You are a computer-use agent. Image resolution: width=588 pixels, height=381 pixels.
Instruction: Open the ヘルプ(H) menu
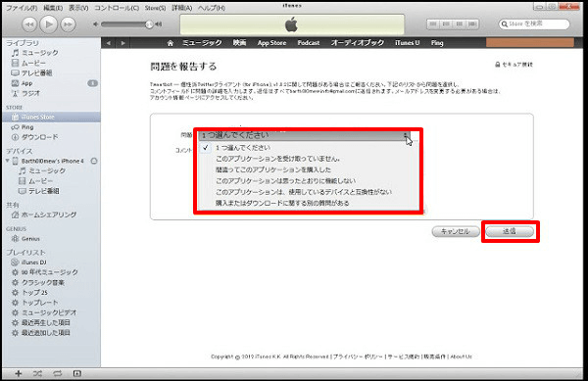point(212,8)
